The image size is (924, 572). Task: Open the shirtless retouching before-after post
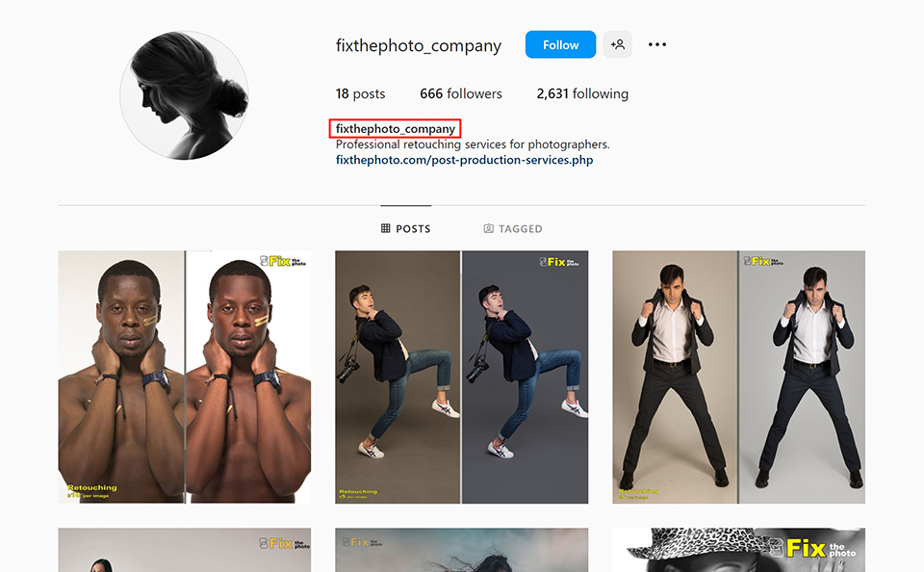click(x=184, y=377)
